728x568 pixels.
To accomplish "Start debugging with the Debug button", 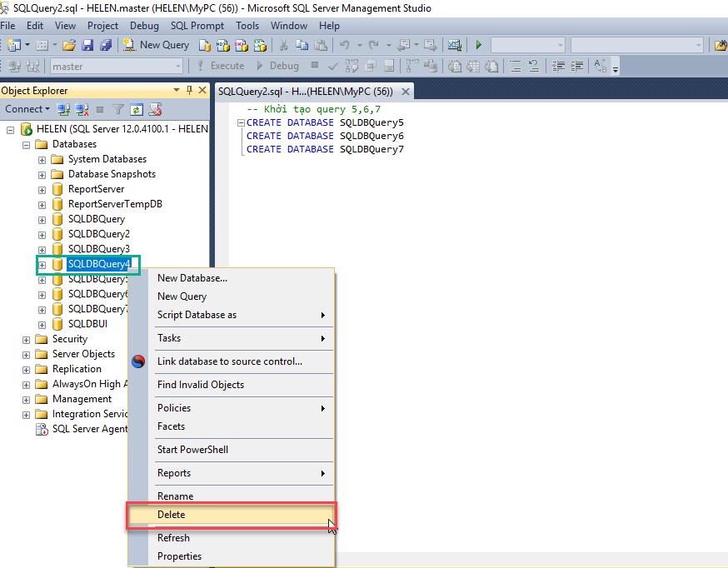I will (x=283, y=66).
